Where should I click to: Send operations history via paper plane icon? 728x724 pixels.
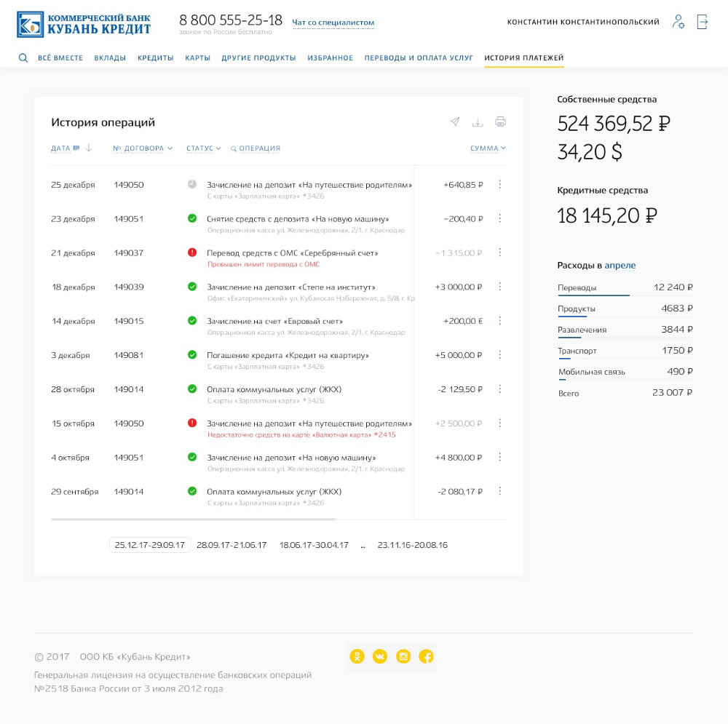455,122
